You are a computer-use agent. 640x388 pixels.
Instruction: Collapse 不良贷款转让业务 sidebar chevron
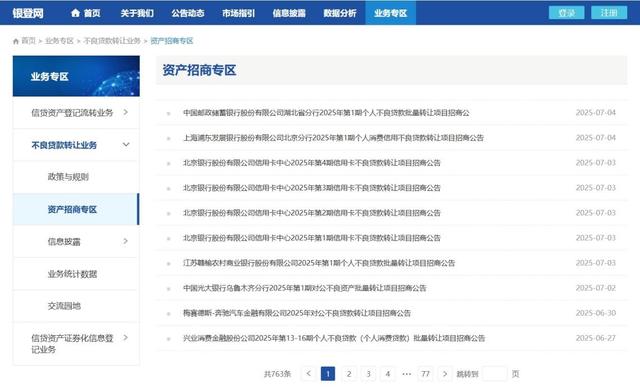(126, 144)
